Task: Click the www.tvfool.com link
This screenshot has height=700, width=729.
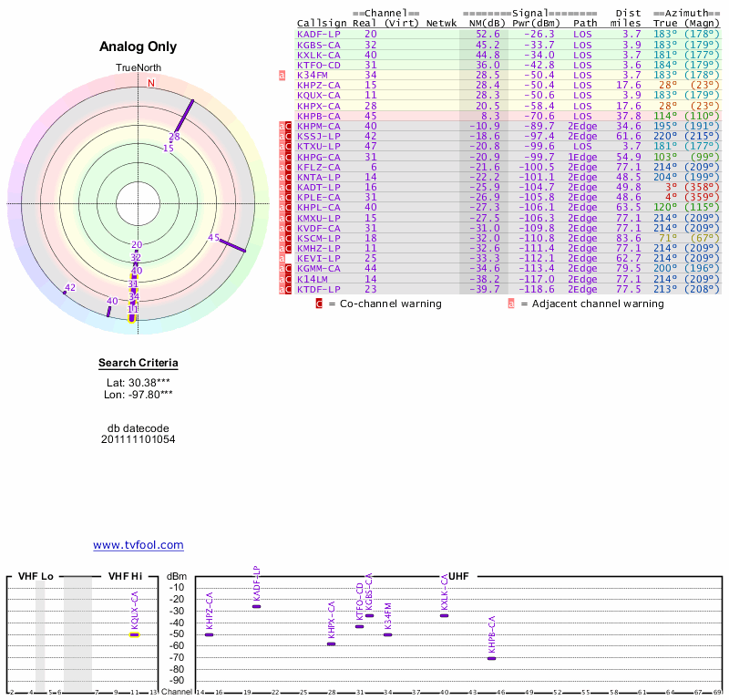Action: tap(138, 545)
